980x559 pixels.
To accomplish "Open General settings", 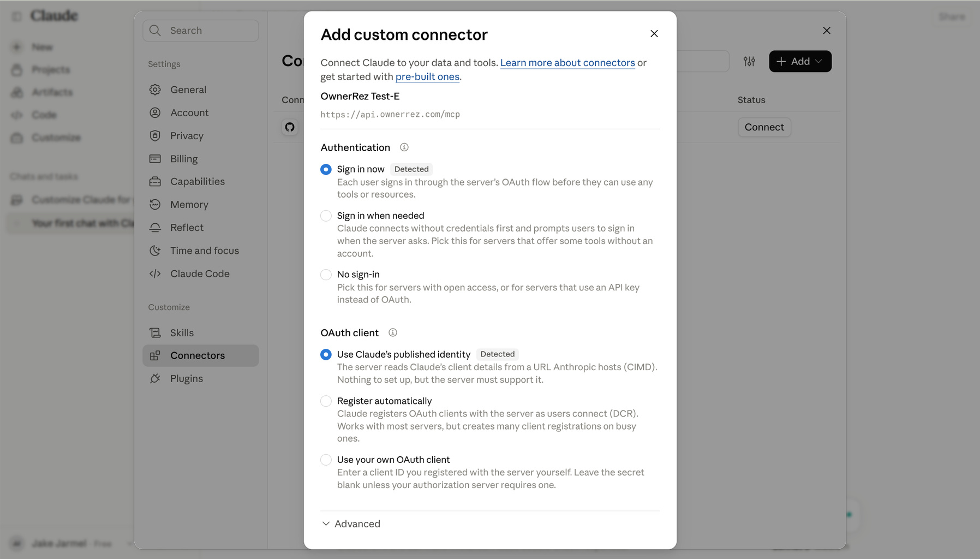I will tap(201, 90).
